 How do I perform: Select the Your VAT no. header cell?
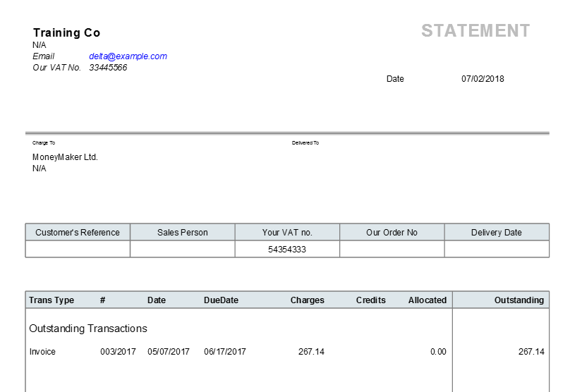[x=287, y=233]
